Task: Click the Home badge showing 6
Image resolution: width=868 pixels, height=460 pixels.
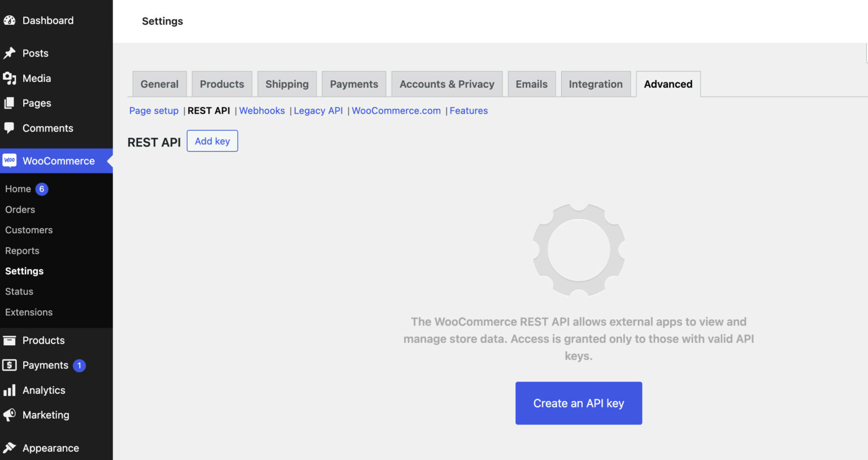Action: click(x=41, y=189)
